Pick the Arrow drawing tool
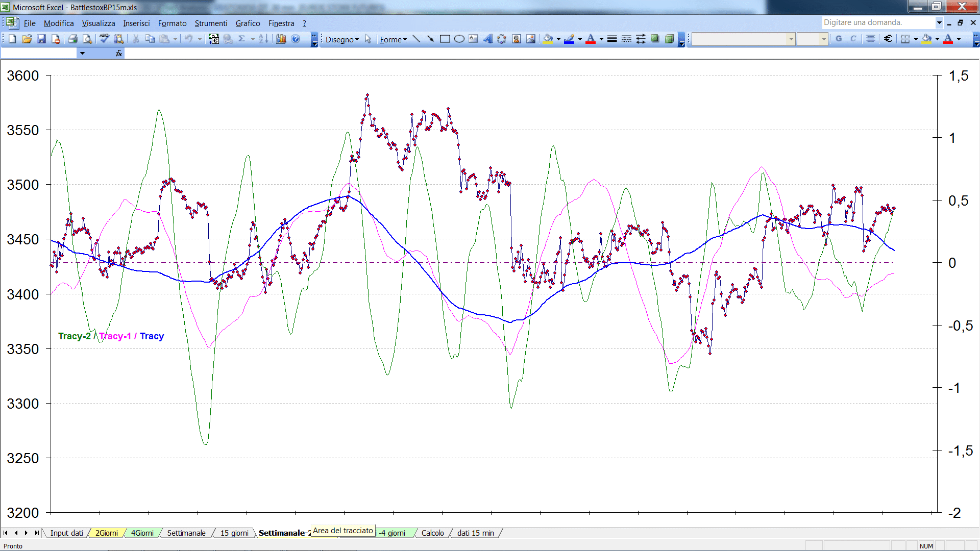 coord(430,39)
